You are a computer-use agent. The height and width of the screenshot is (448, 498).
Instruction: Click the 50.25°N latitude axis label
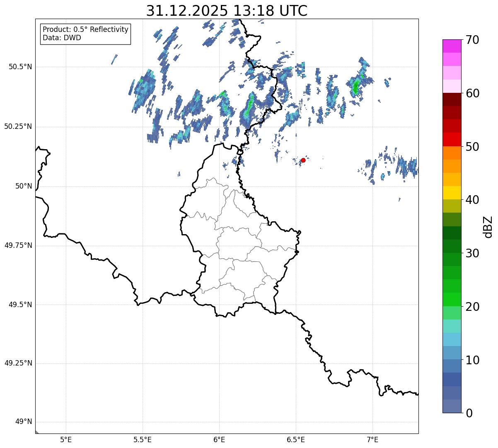tap(18, 126)
